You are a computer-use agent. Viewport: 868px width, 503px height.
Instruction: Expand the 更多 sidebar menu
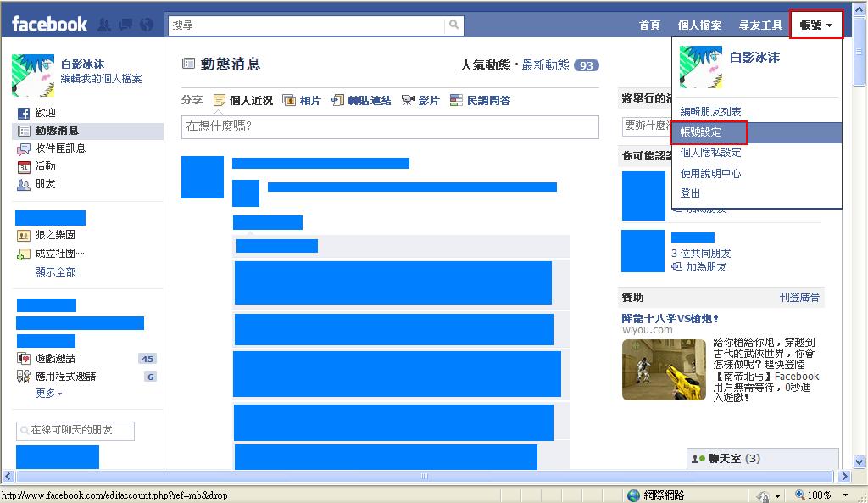point(48,394)
